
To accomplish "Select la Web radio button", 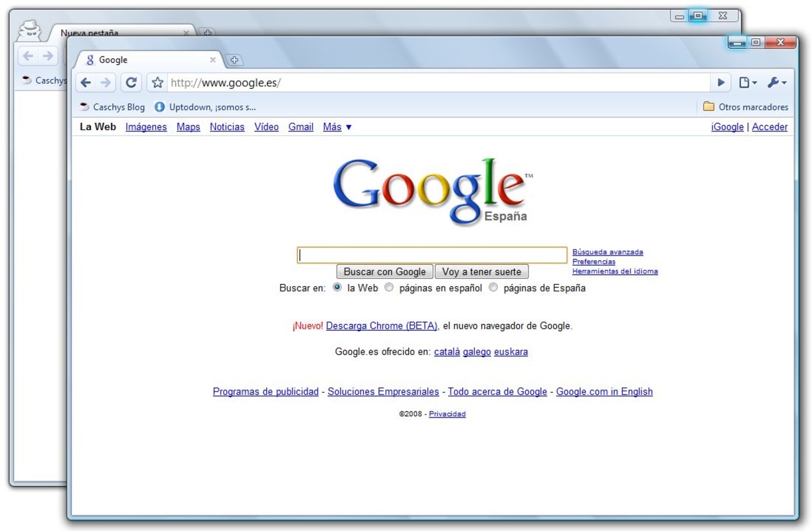I will pos(337,288).
